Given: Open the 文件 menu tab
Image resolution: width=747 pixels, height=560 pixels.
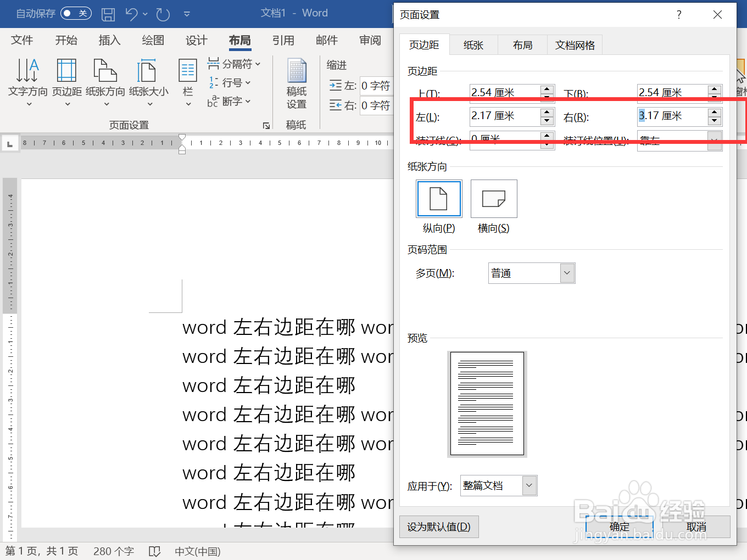Looking at the screenshot, I should (22, 40).
